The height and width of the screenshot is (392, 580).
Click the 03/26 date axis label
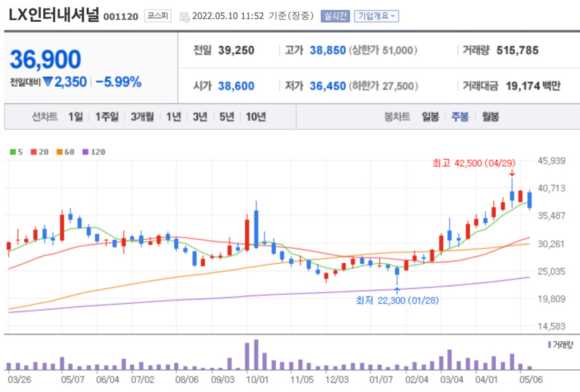20,380
